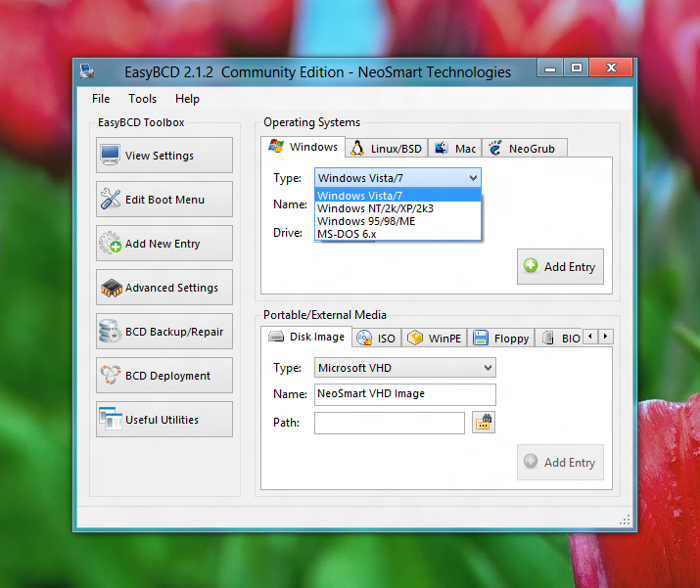Open Useful Utilities

coord(164,420)
